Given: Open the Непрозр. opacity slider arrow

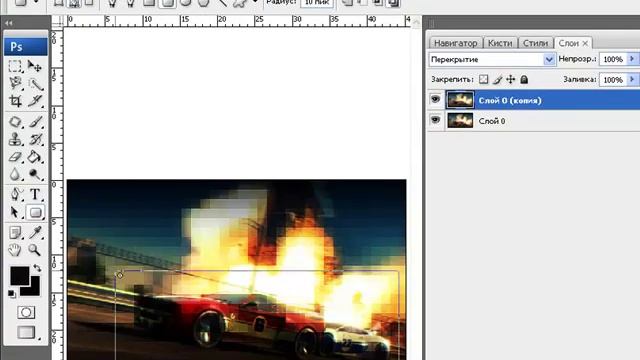Looking at the screenshot, I should coord(632,59).
